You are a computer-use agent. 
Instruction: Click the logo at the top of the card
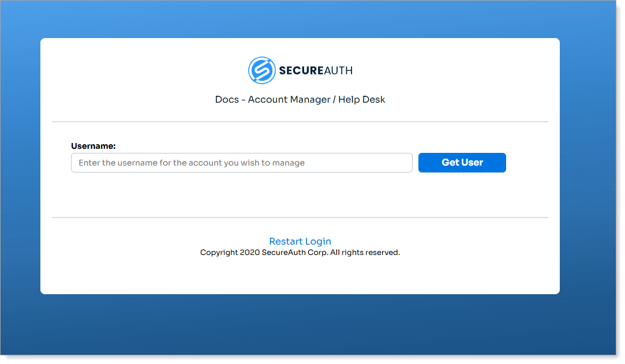(300, 70)
